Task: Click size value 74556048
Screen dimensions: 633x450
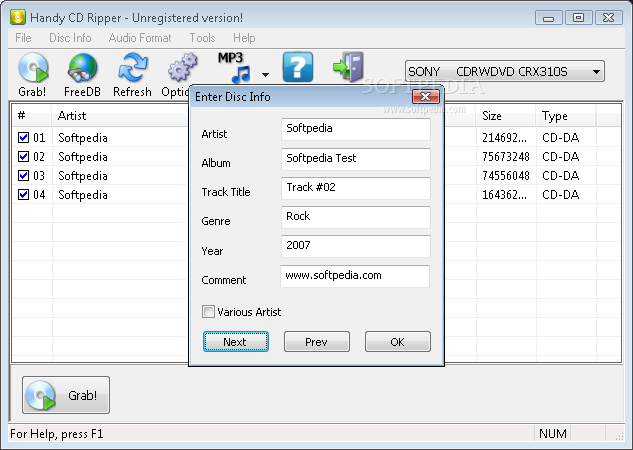Action: pyautogui.click(x=505, y=176)
